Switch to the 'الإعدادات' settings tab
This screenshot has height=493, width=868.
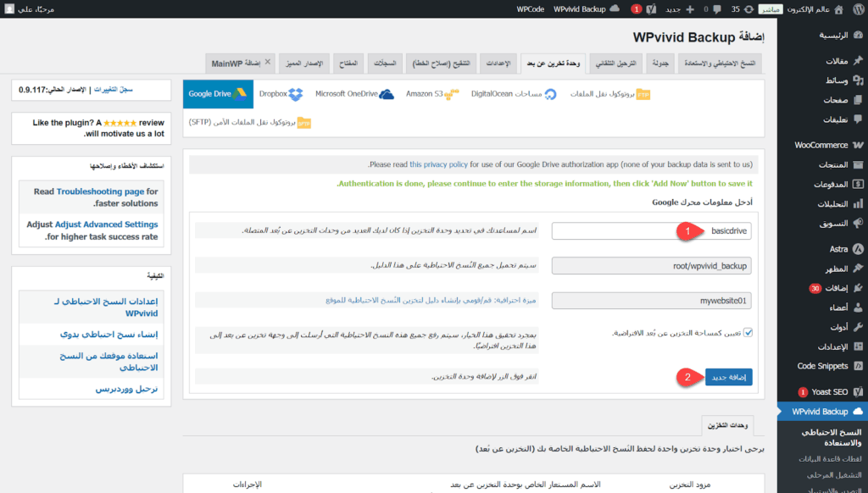[497, 64]
